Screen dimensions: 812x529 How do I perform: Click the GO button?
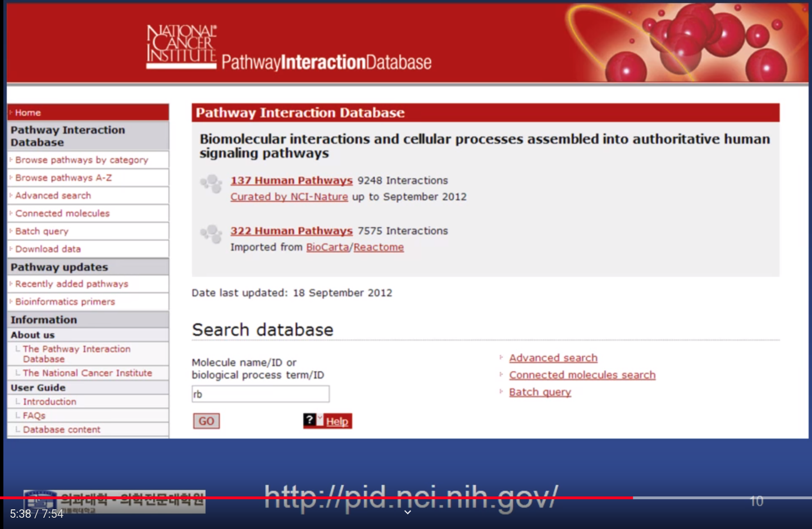point(207,421)
